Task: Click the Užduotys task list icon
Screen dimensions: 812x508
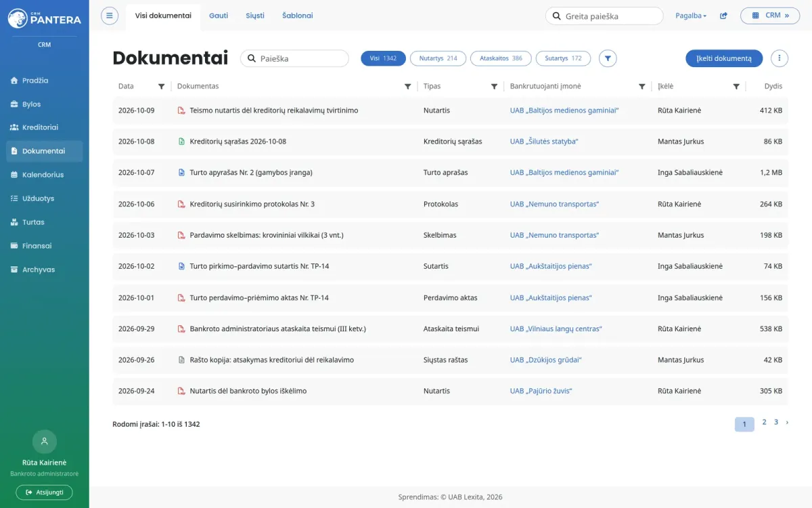Action: (x=14, y=198)
